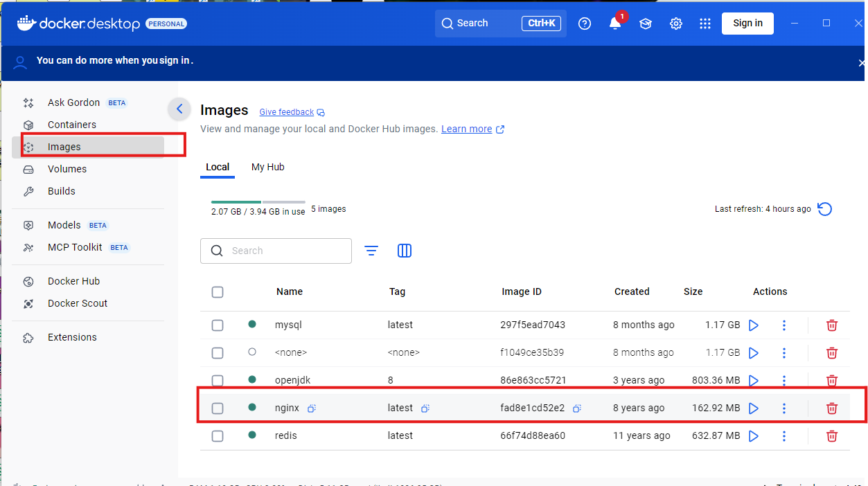Run the mysql image

tap(754, 325)
